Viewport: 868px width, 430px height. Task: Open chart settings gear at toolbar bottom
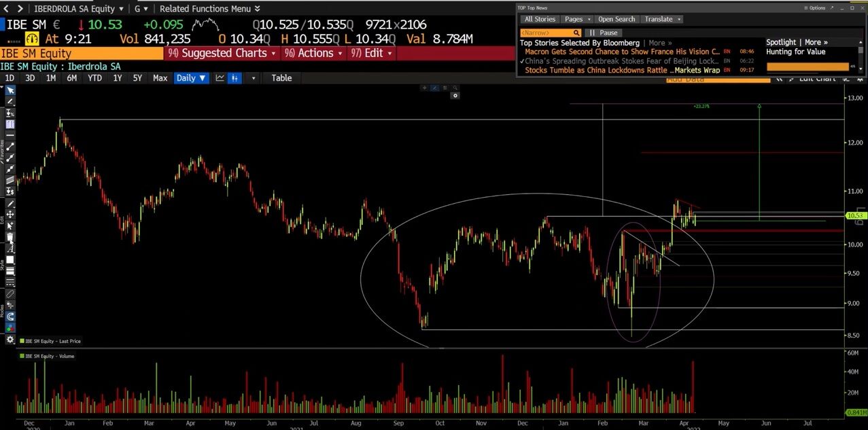point(10,340)
